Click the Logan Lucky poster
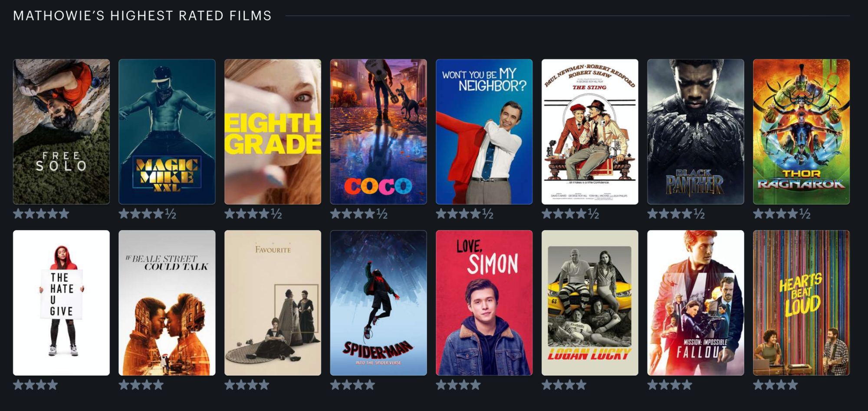This screenshot has height=411, width=868. tap(590, 303)
